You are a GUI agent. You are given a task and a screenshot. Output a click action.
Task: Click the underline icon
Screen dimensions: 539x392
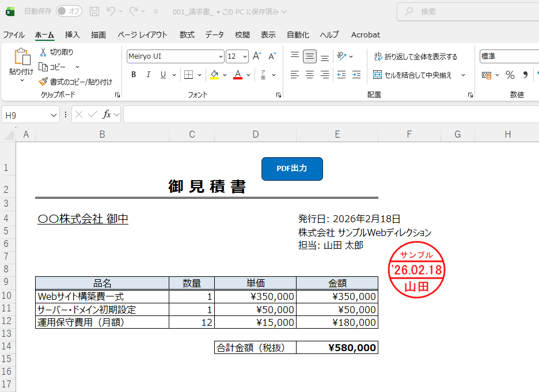pos(163,75)
